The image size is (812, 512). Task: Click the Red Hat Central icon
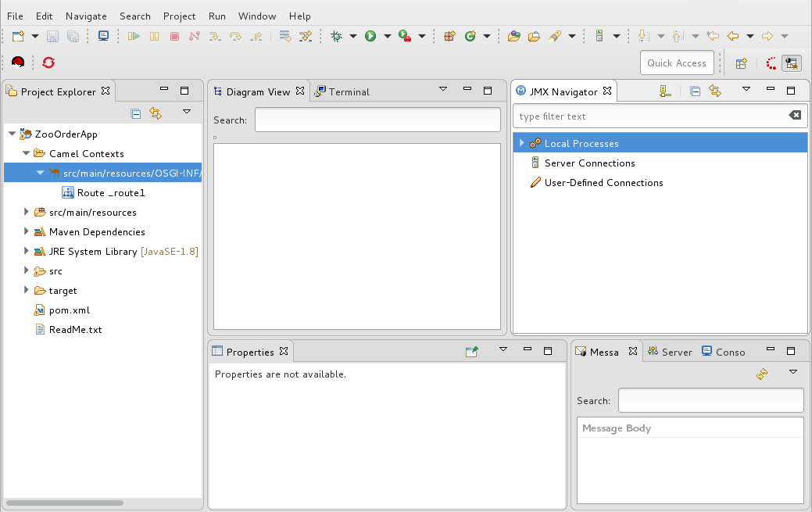coord(18,63)
